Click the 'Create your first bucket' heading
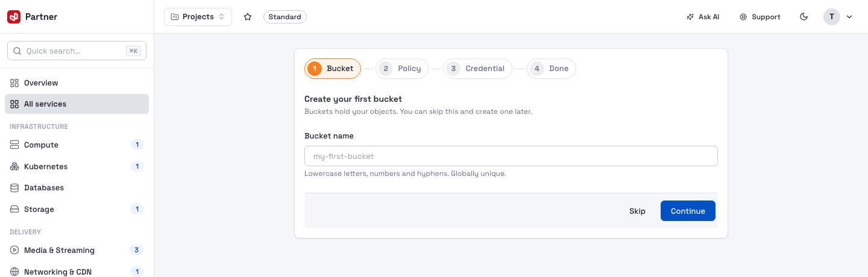The image size is (868, 277). coord(353,99)
